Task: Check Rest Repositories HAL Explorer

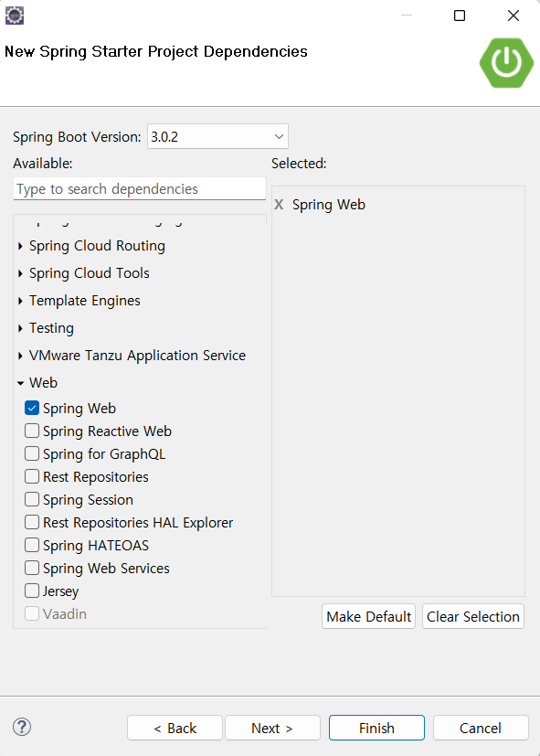Action: tap(32, 522)
